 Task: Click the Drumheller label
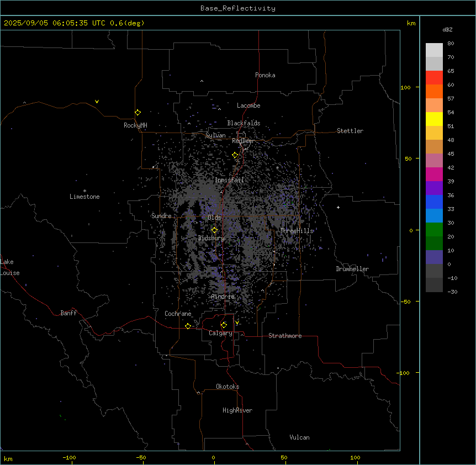point(352,269)
